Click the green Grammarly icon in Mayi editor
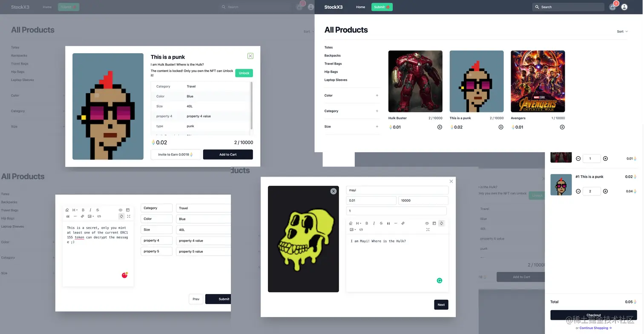 tap(440, 280)
